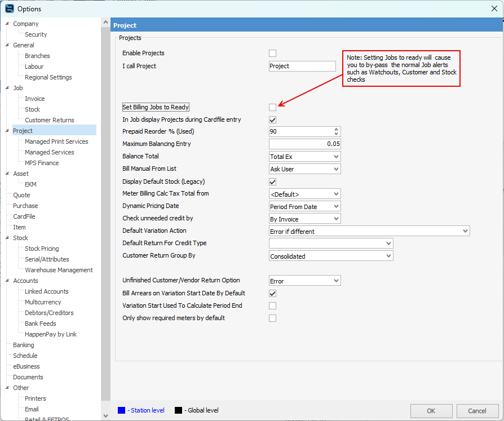Open the Linked Accounts options page

point(47,291)
